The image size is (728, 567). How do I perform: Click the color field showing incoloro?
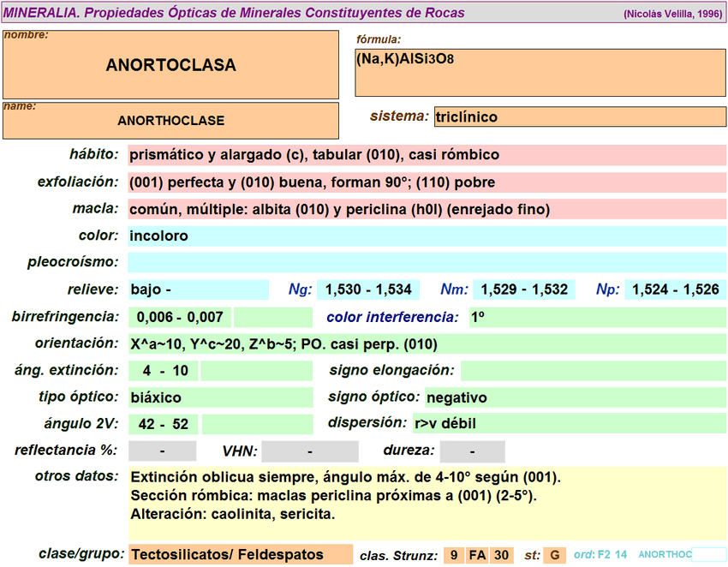click(427, 236)
